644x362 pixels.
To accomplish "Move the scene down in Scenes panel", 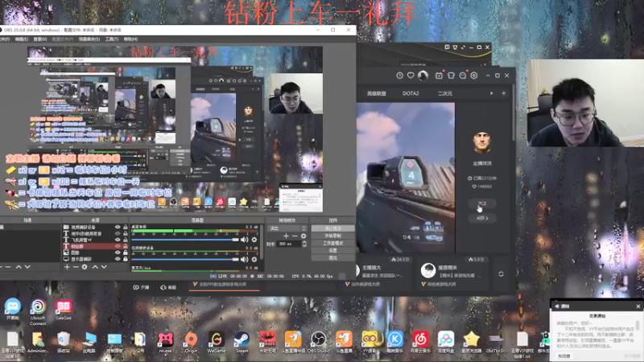I will [x=27, y=267].
